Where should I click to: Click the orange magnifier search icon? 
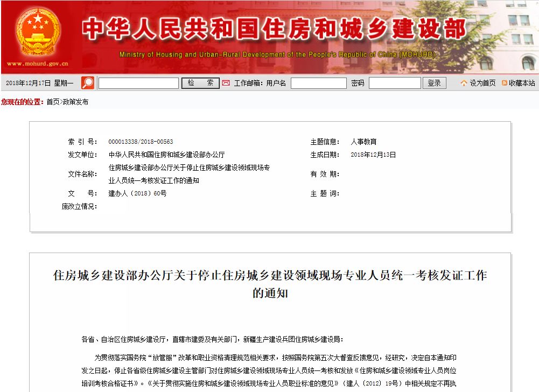88,83
